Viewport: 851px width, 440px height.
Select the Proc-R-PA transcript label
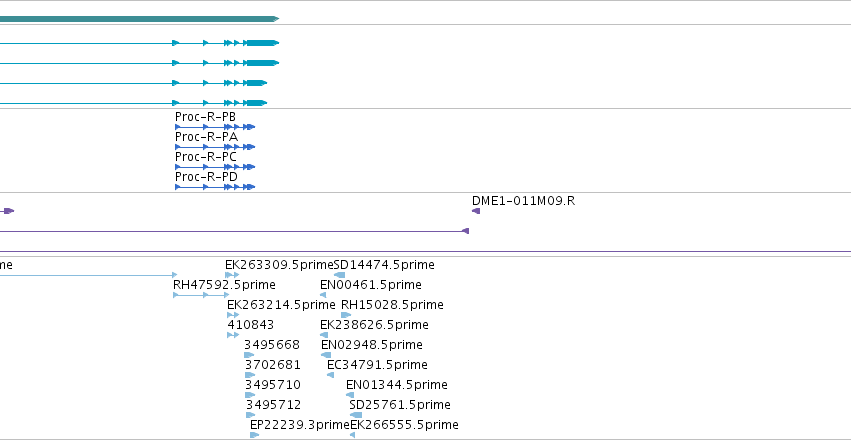tap(206, 137)
